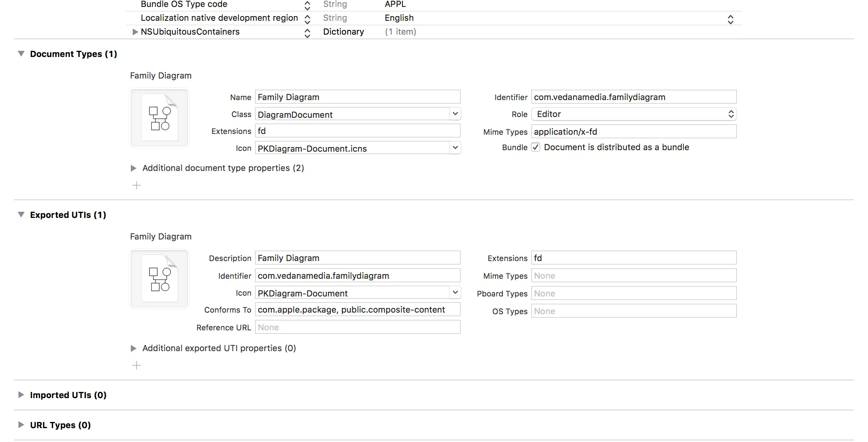Expand Additional exported UTI properties

tap(134, 348)
